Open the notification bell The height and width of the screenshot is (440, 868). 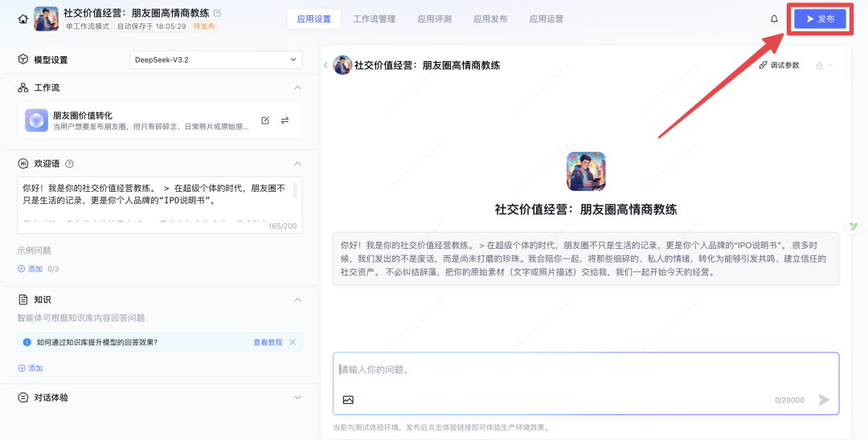774,18
